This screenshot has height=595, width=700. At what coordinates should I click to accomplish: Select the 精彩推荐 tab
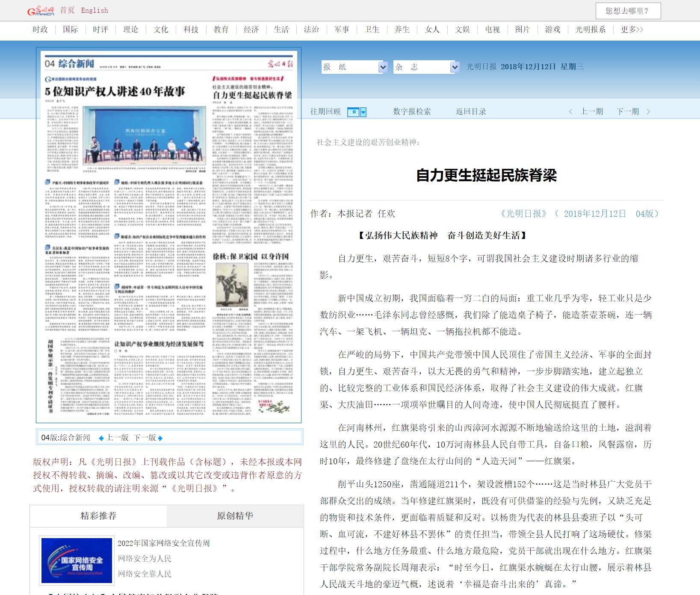97,515
